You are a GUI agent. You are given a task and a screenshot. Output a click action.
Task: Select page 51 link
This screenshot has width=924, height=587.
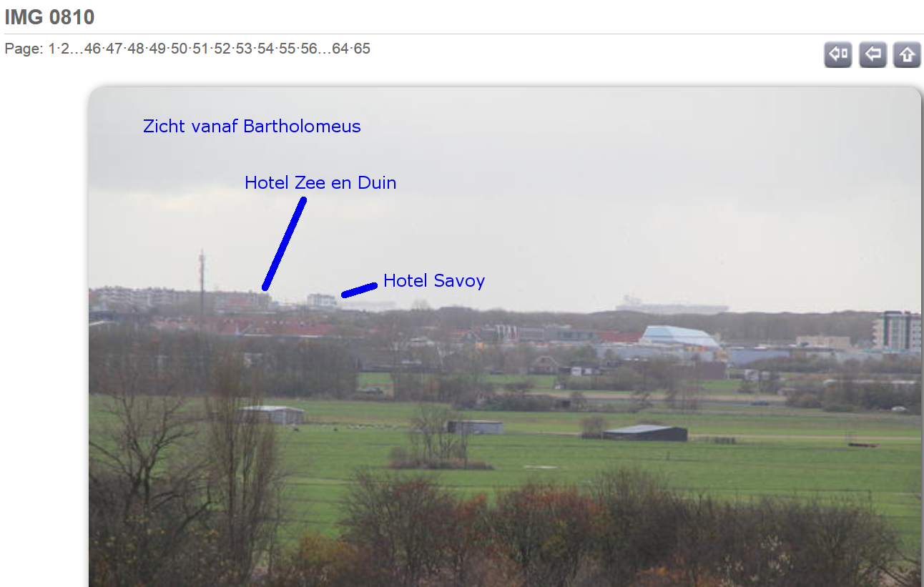pos(200,49)
